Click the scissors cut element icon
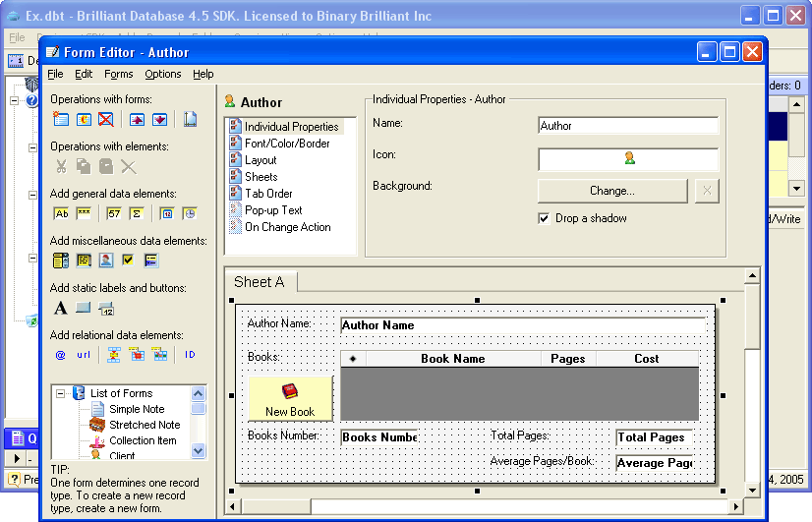 click(61, 167)
